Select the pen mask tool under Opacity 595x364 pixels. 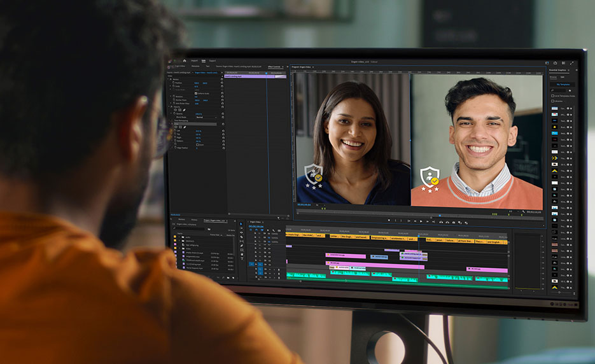185,109
